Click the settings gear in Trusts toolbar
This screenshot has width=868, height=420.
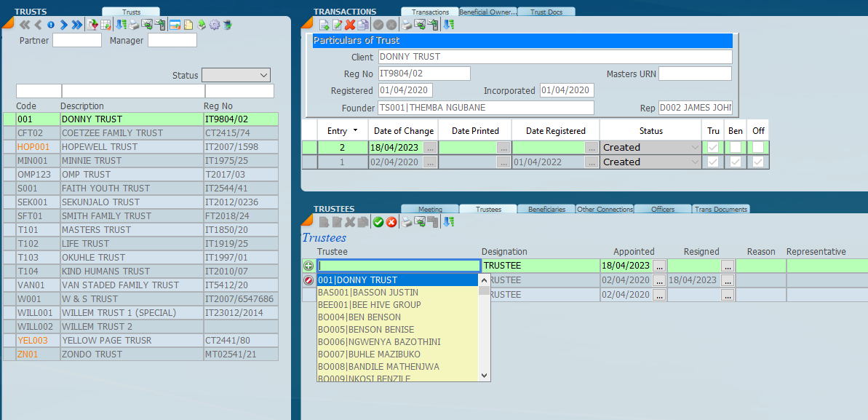tap(215, 25)
